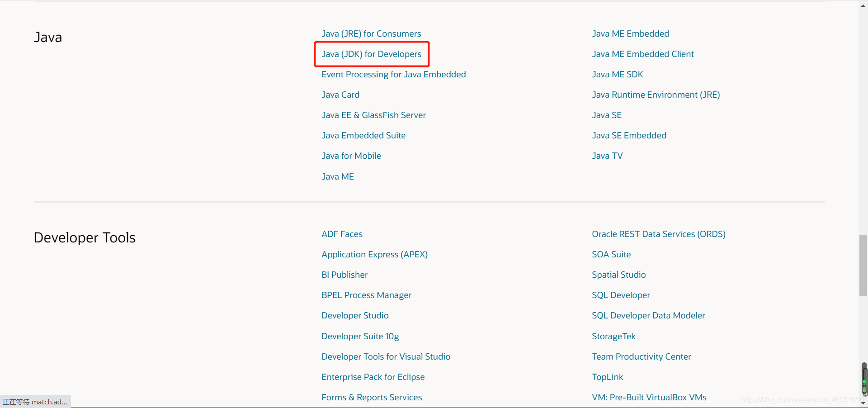Go to BI Publisher downloads
This screenshot has height=408, width=868.
[x=344, y=275]
